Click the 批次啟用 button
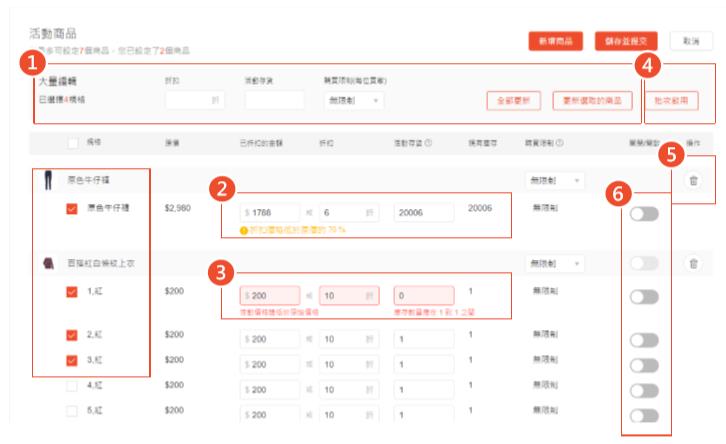The image size is (726, 444). 670,101
